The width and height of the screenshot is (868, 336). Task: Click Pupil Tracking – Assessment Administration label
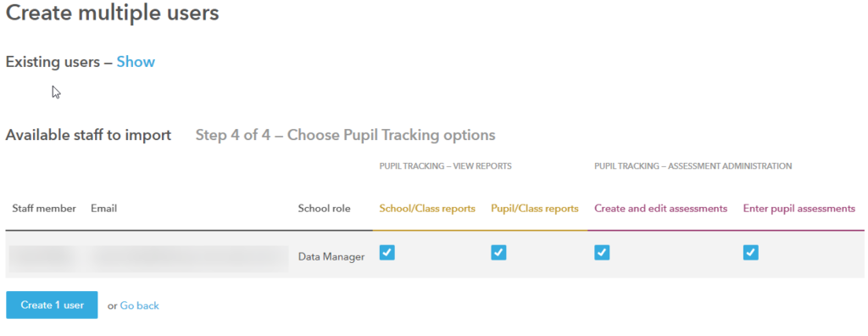[x=693, y=165]
